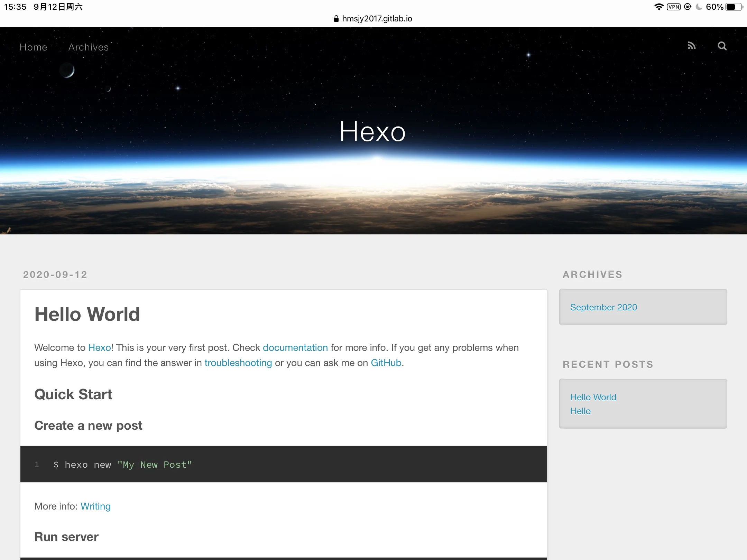This screenshot has height=560, width=747.
Task: Click the ARCHIVES widget title
Action: (x=592, y=274)
